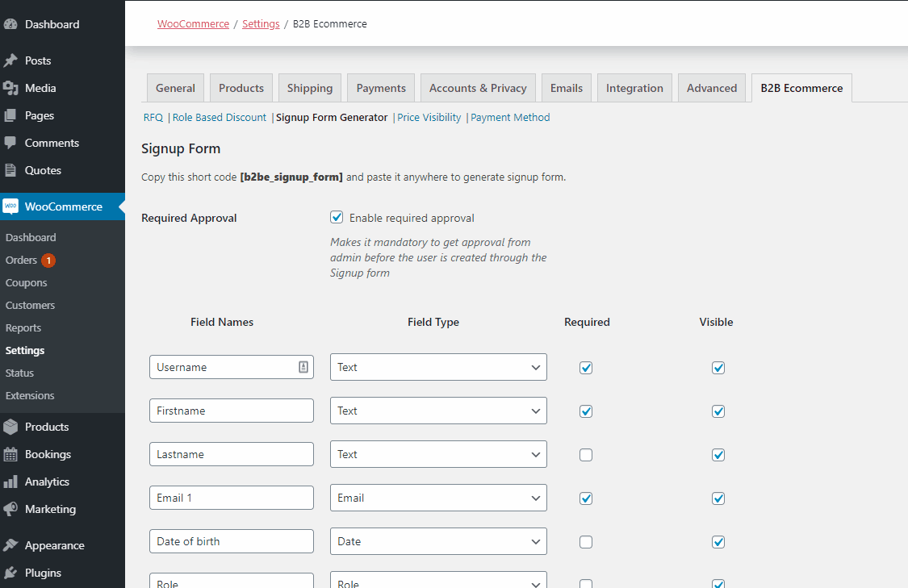Click the Posts pushpin icon
This screenshot has width=908, height=588.
(10, 60)
